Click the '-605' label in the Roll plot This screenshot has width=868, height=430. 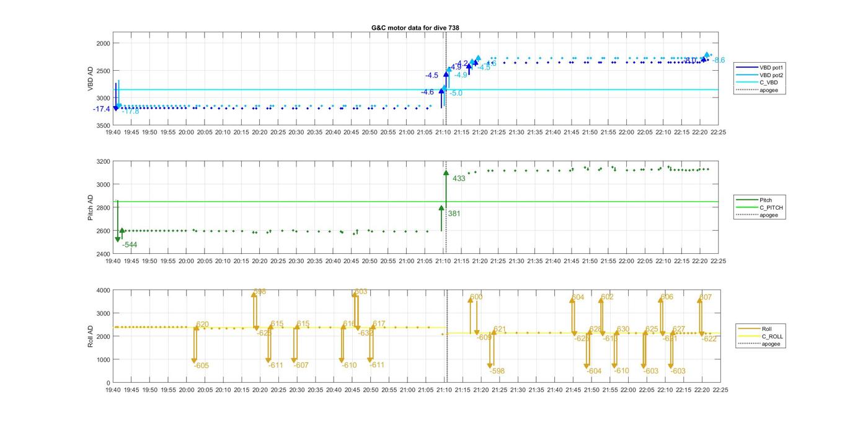201,366
